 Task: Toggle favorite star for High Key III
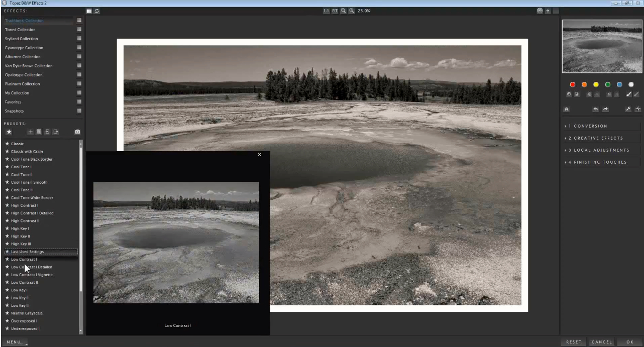(7, 244)
